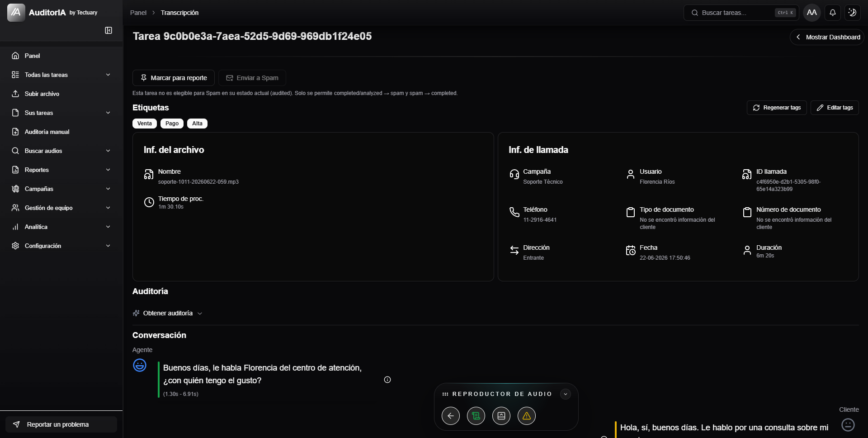Click the audio file icon beside ID llamada
868x438 pixels.
(x=747, y=175)
